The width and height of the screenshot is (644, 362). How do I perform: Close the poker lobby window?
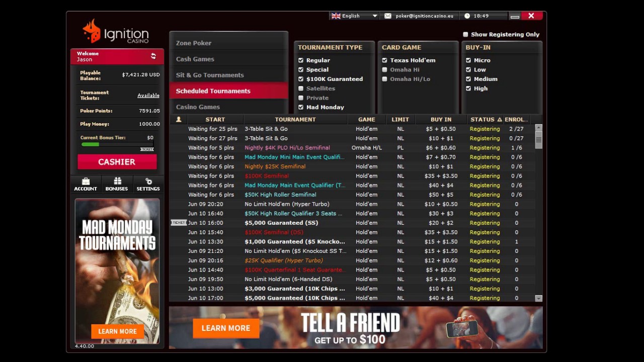click(531, 16)
